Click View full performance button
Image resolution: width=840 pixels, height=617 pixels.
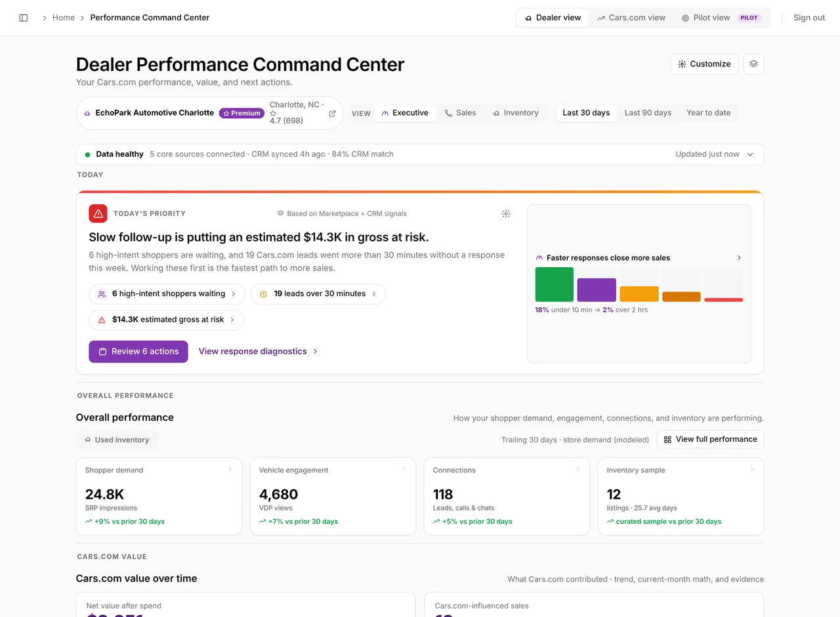pyautogui.click(x=710, y=439)
